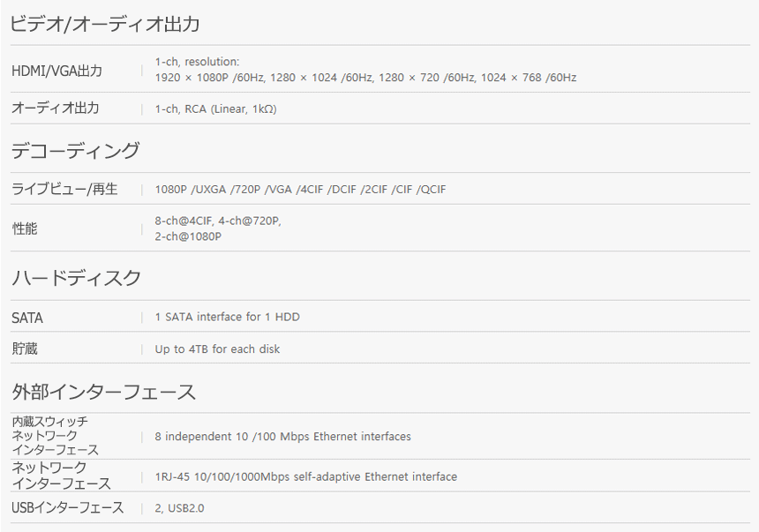
Task: Click the ライブビュー/再生 row label
Action: [x=64, y=189]
